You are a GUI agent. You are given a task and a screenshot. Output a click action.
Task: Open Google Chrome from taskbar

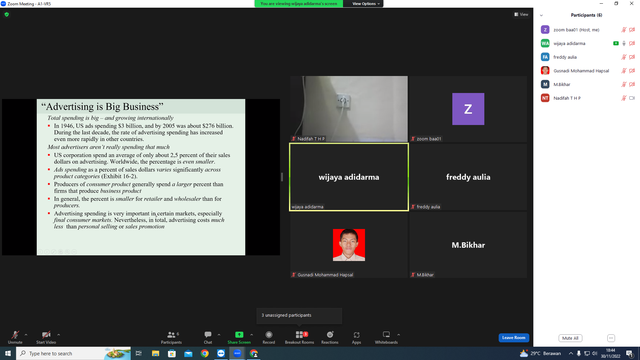tap(204, 353)
